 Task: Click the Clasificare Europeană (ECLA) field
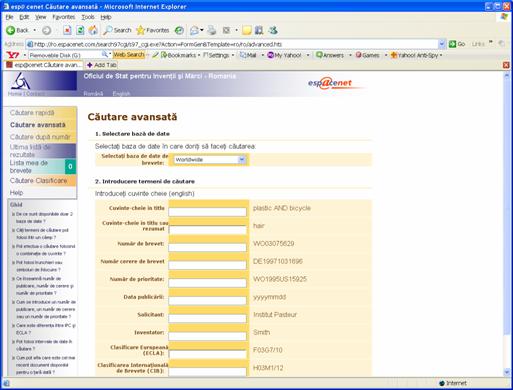pyautogui.click(x=207, y=354)
